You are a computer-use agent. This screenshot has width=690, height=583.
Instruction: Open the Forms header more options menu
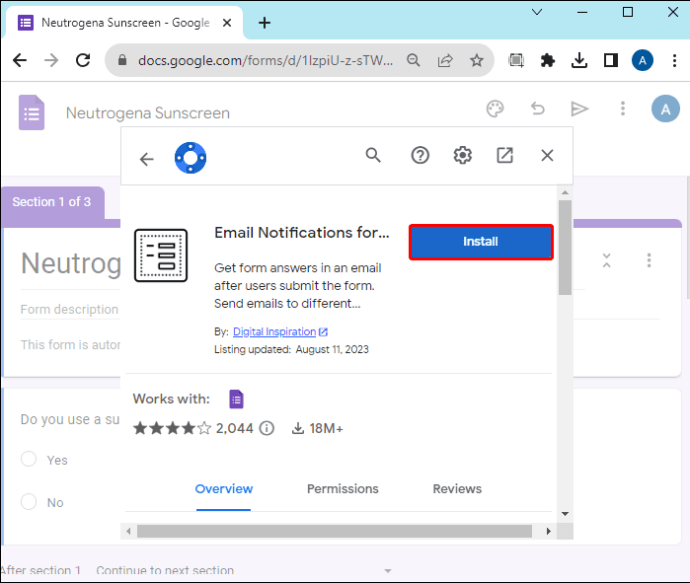point(622,109)
